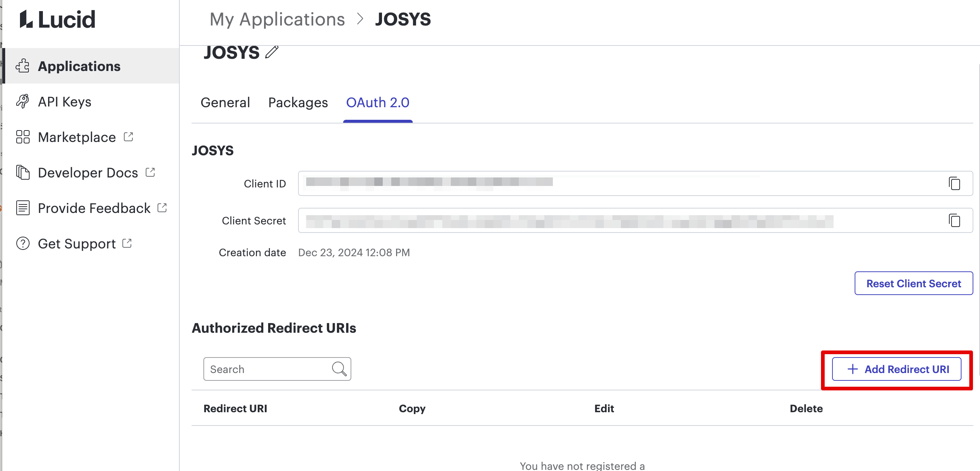Click the Developer Docs documents icon
Screen dimensions: 980x471
click(x=23, y=172)
